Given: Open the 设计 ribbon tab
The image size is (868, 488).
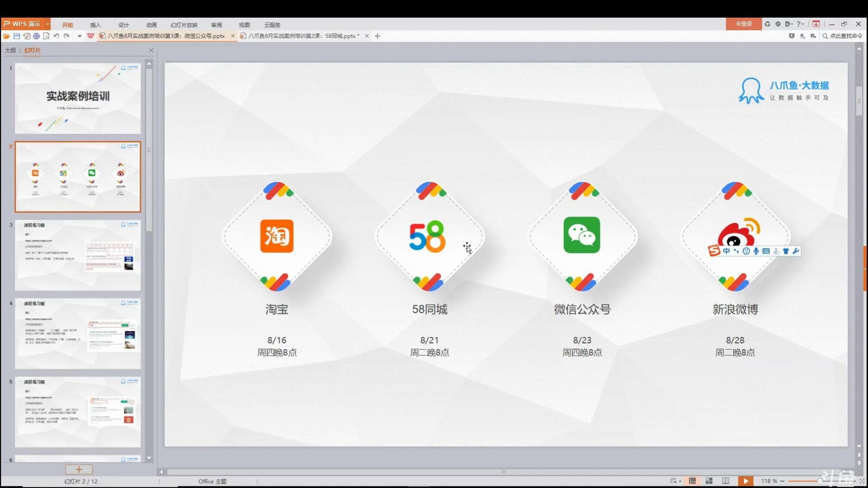Looking at the screenshot, I should [123, 25].
